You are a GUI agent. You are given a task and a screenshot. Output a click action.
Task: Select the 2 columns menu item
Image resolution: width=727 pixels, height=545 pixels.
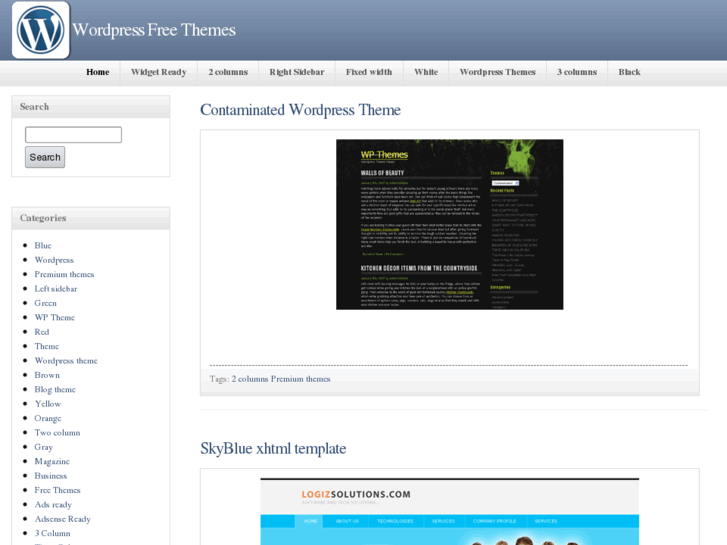(228, 72)
